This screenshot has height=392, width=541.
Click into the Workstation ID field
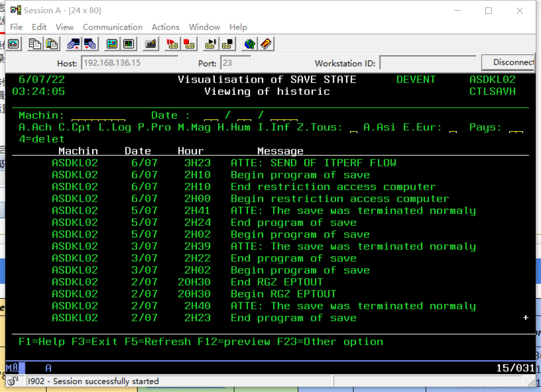click(x=428, y=63)
